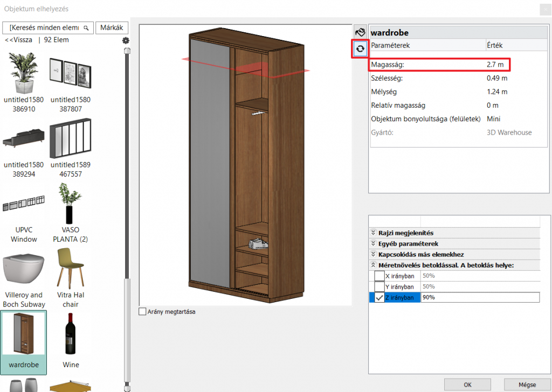
Task: Click the refresh/rotate preview icon
Action: point(360,49)
